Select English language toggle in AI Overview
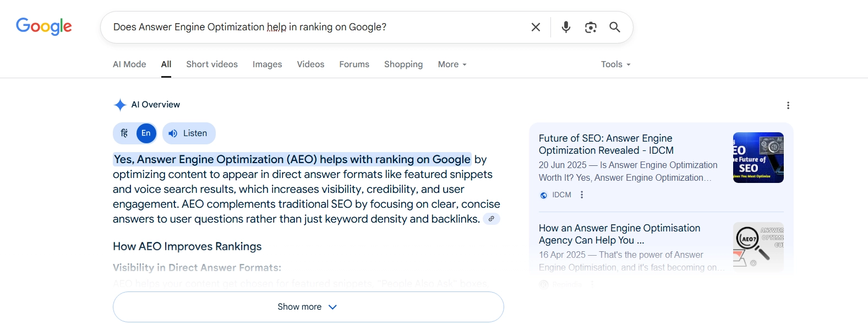The width and height of the screenshot is (868, 324). (x=146, y=133)
